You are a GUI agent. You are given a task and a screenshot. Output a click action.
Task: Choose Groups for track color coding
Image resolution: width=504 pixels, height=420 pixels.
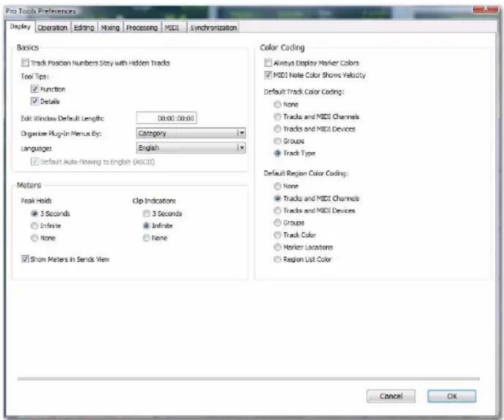point(277,141)
